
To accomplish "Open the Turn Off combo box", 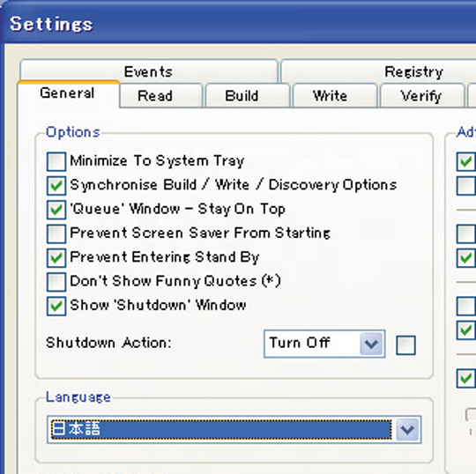I will point(324,344).
